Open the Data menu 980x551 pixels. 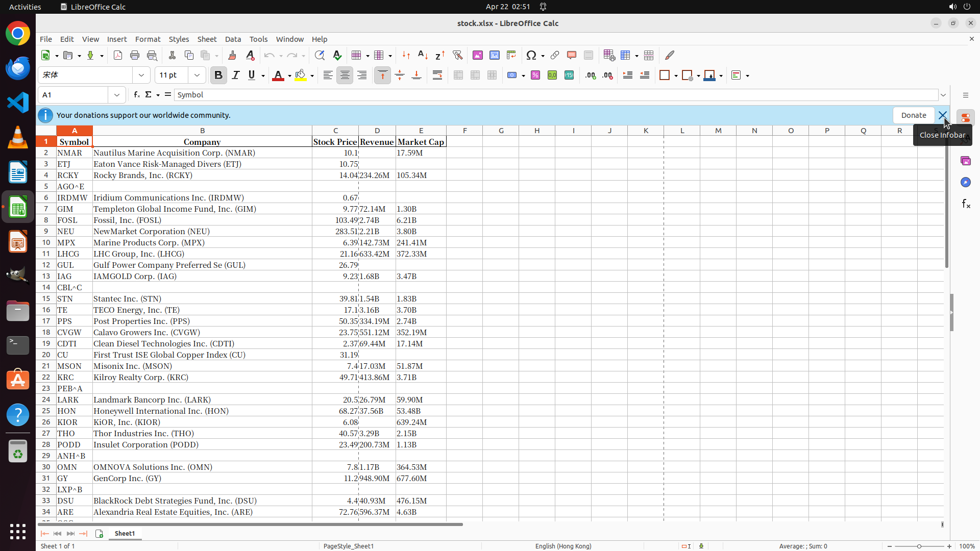tap(233, 39)
